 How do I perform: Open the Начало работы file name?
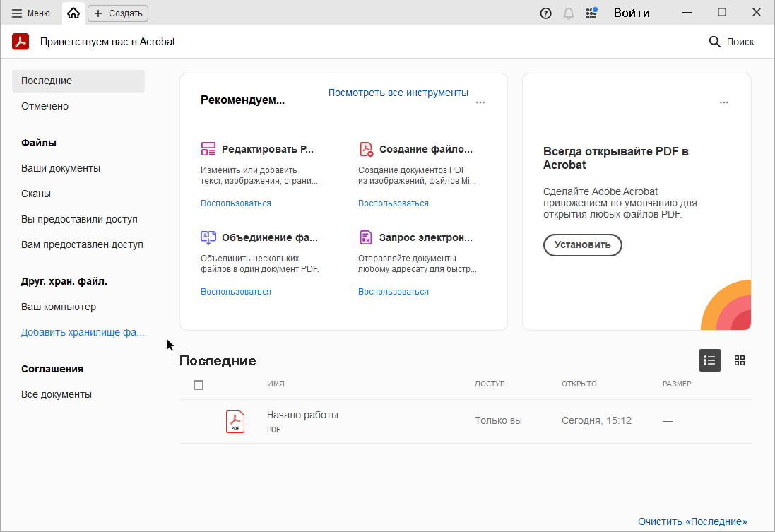click(302, 415)
